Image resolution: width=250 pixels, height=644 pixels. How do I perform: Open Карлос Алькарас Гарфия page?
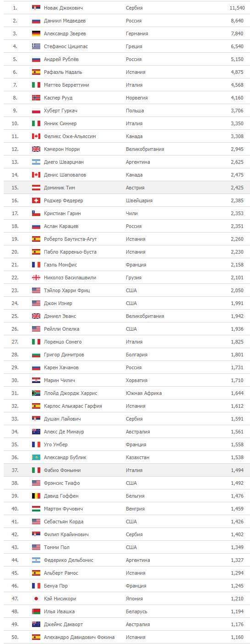73,406
